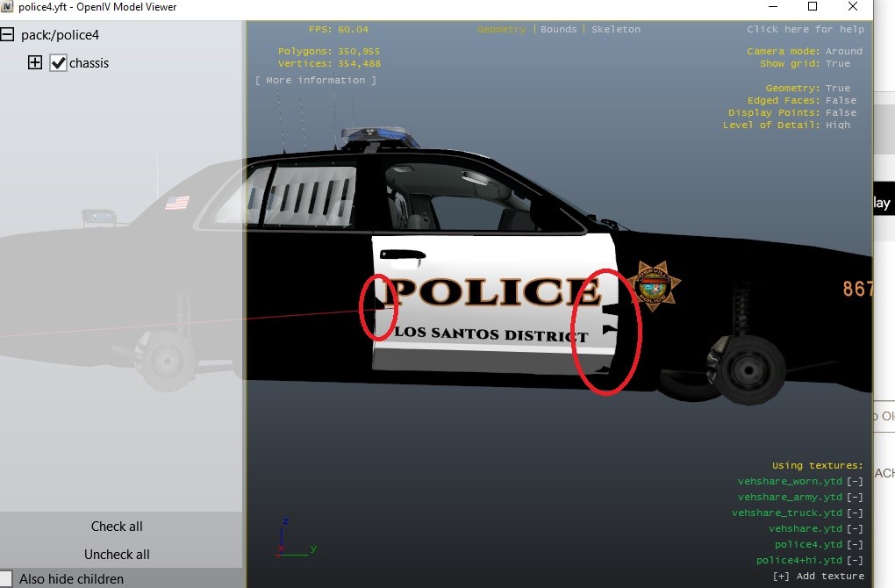Maximize the OpenIV Model Viewer window

click(813, 7)
